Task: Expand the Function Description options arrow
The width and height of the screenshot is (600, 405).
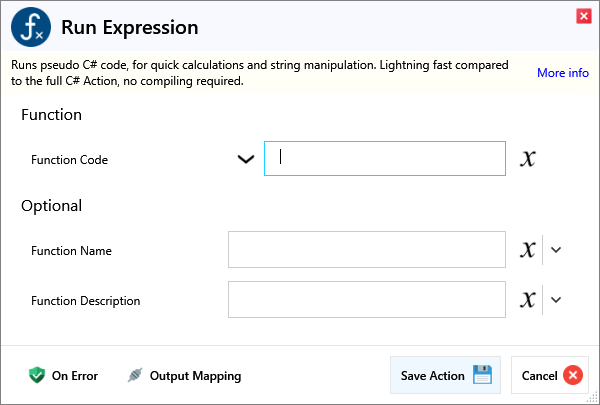Action: 556,300
